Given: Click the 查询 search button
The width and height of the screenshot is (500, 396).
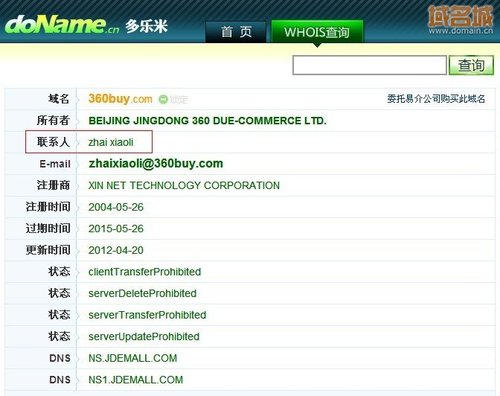Looking at the screenshot, I should [x=471, y=65].
